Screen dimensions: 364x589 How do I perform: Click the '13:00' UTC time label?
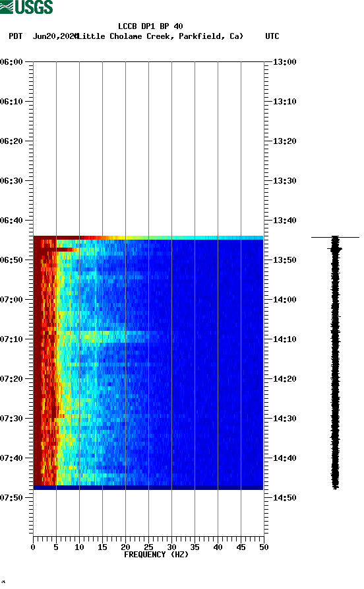[284, 62]
